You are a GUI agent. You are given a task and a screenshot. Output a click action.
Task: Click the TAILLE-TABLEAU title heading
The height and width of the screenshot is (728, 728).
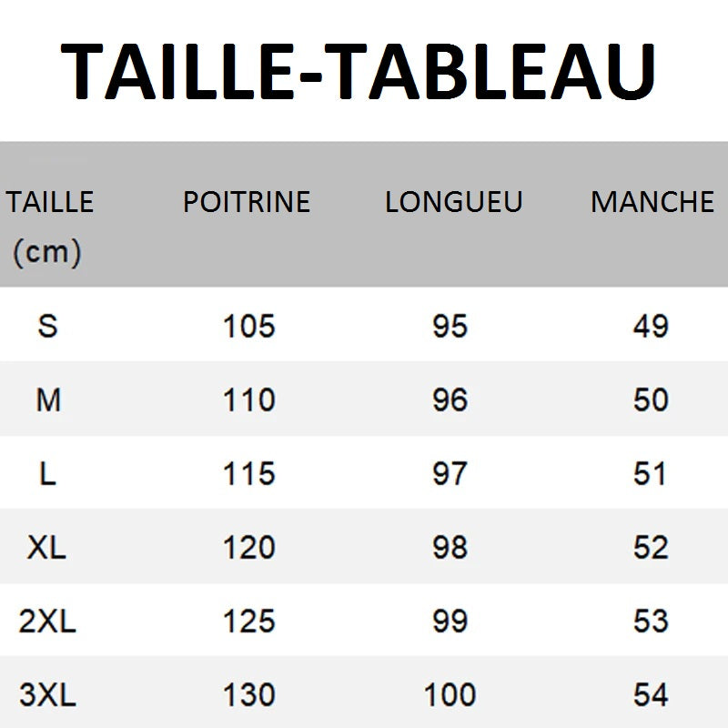click(359, 71)
